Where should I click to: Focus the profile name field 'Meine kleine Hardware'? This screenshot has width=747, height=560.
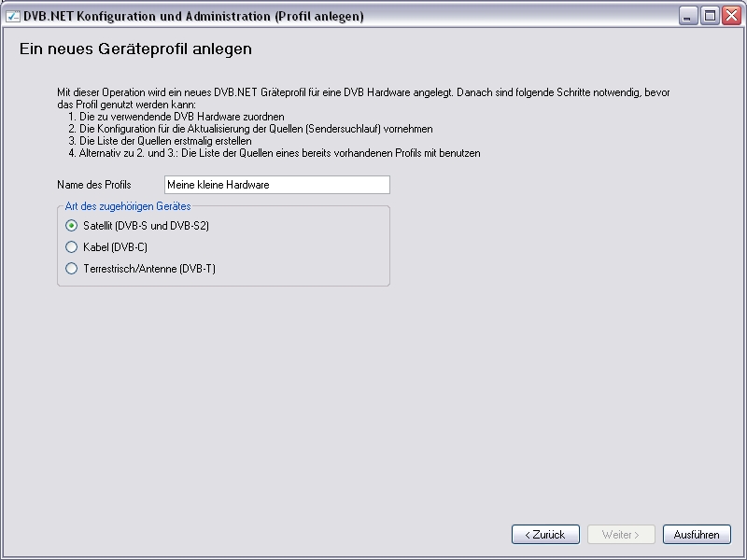tap(276, 185)
